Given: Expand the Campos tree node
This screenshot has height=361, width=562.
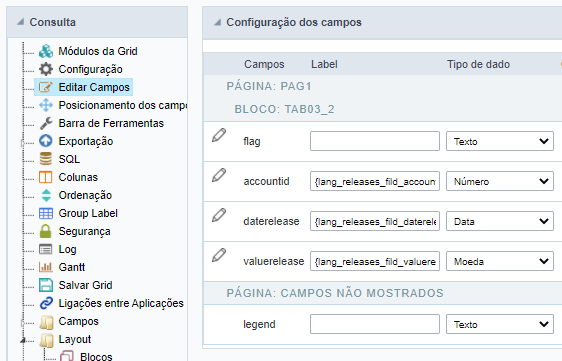Looking at the screenshot, I should pos(23,323).
